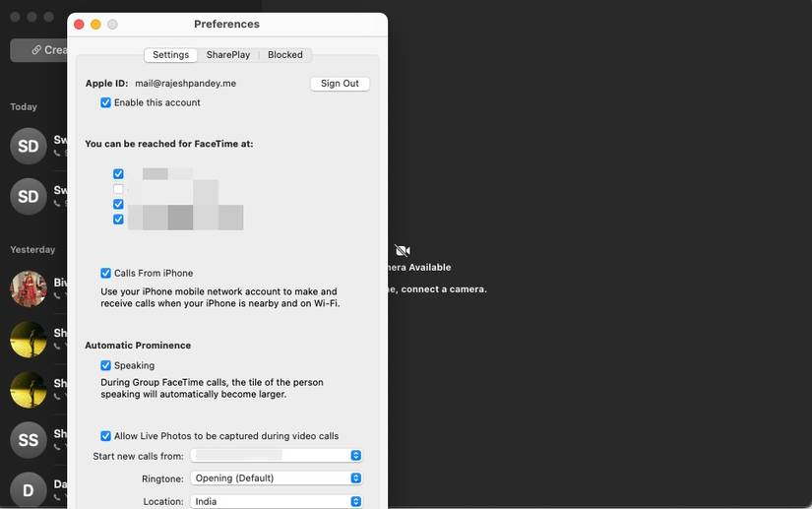Switch to the Settings tab

(x=170, y=55)
